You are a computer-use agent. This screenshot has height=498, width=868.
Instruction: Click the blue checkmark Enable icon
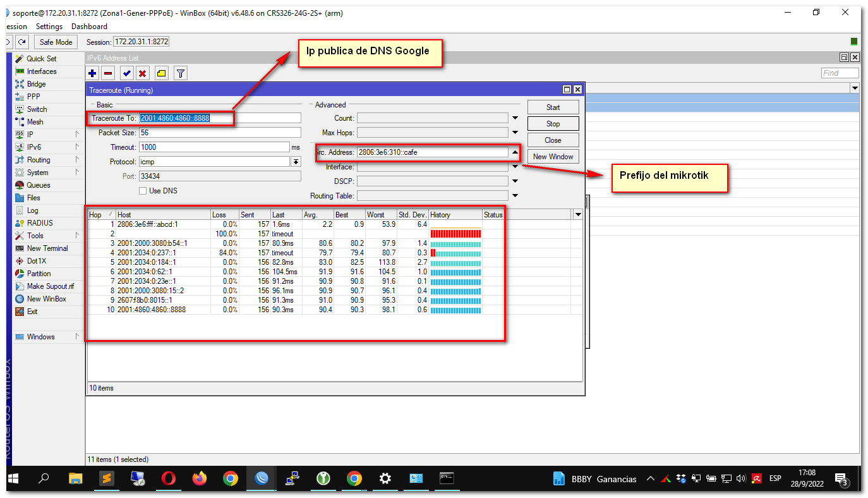[x=127, y=74]
